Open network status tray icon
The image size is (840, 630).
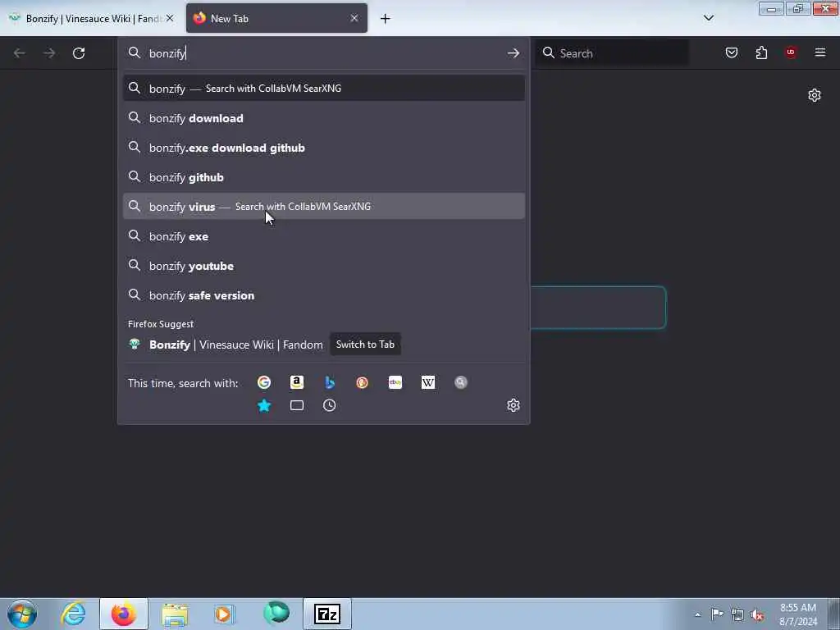coord(737,614)
